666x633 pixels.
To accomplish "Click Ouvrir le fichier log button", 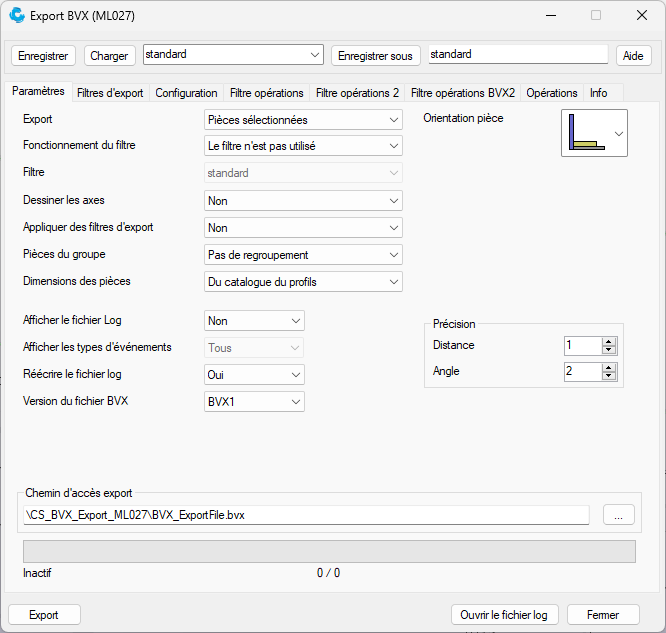I will [504, 615].
